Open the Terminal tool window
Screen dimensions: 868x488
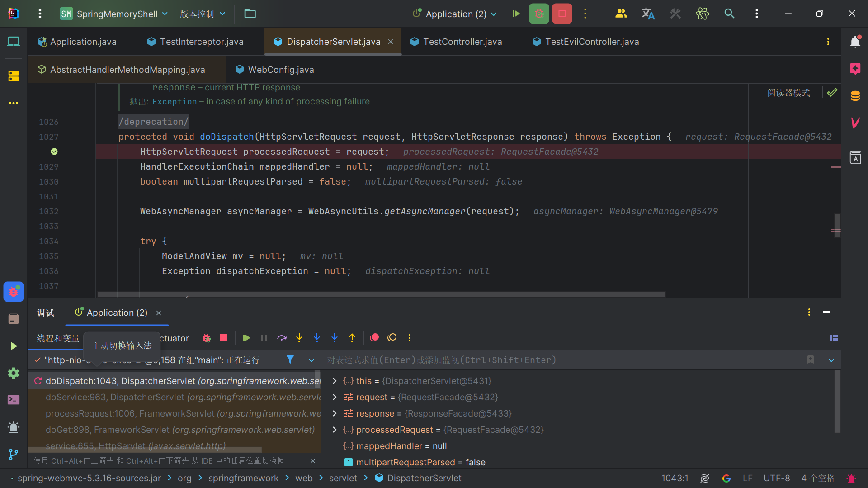(14, 400)
